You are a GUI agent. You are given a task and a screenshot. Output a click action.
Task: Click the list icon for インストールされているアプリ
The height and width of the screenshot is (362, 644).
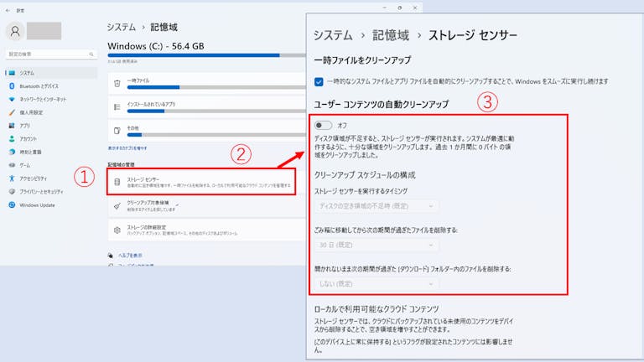[x=117, y=107]
